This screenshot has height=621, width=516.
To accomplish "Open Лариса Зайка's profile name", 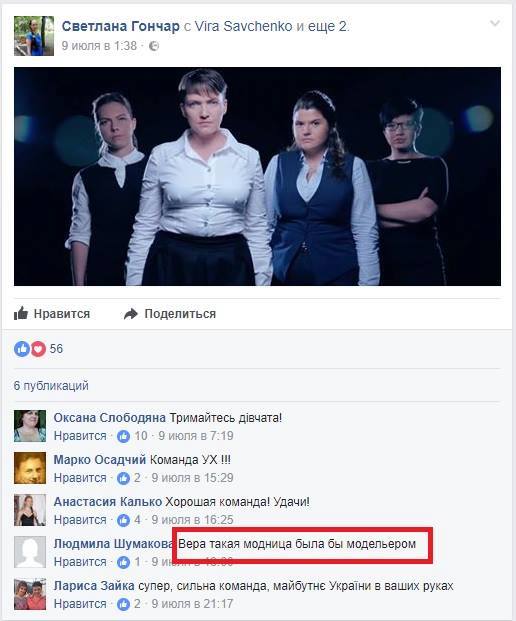I will tap(94, 586).
